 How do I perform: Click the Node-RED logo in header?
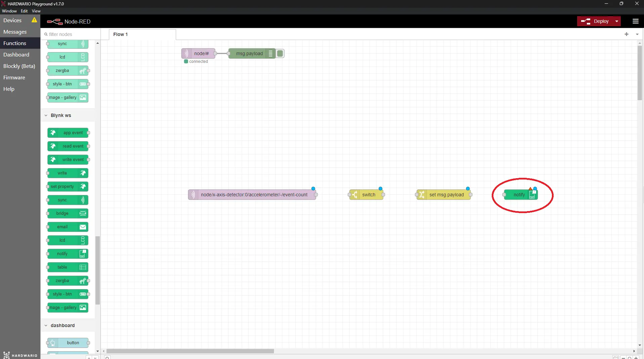click(x=69, y=22)
